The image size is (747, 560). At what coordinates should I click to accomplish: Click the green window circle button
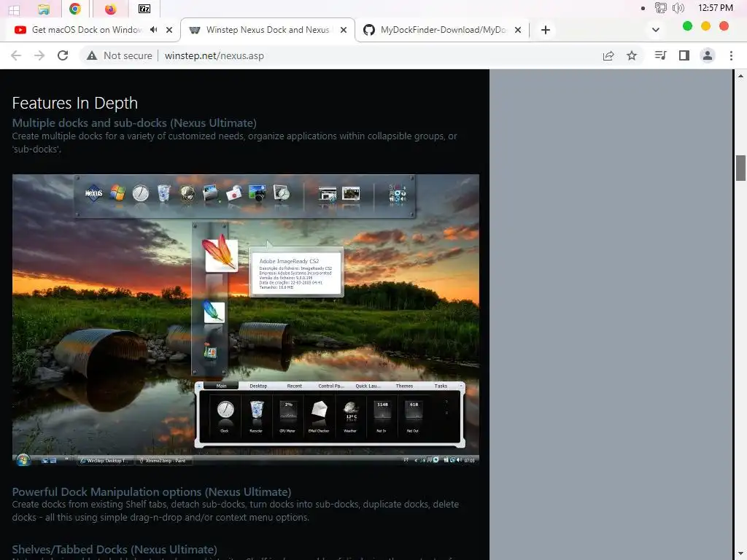click(x=687, y=26)
